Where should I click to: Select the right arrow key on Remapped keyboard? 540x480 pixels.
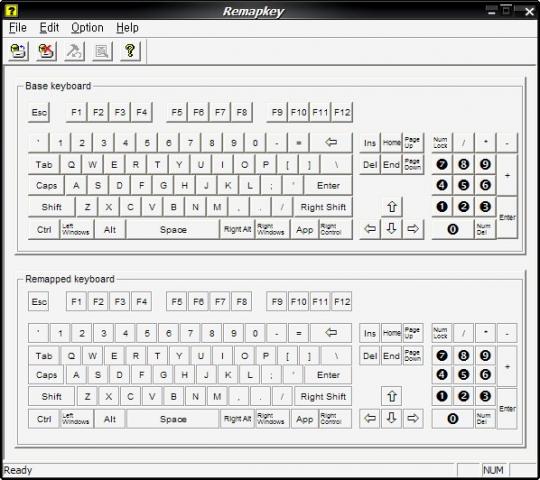click(413, 418)
